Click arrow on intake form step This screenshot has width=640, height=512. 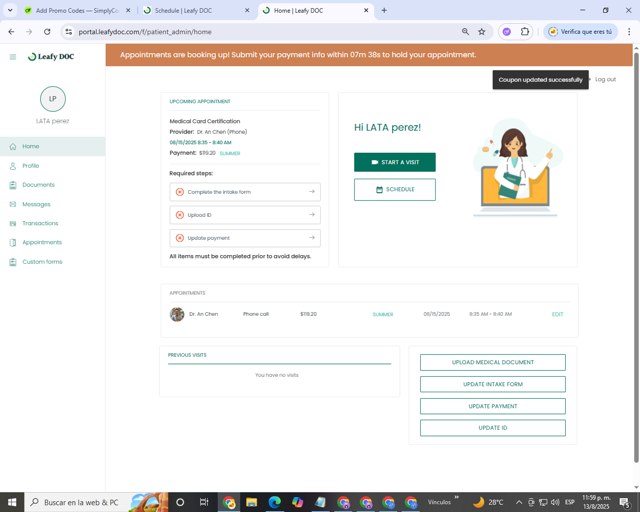[312, 191]
